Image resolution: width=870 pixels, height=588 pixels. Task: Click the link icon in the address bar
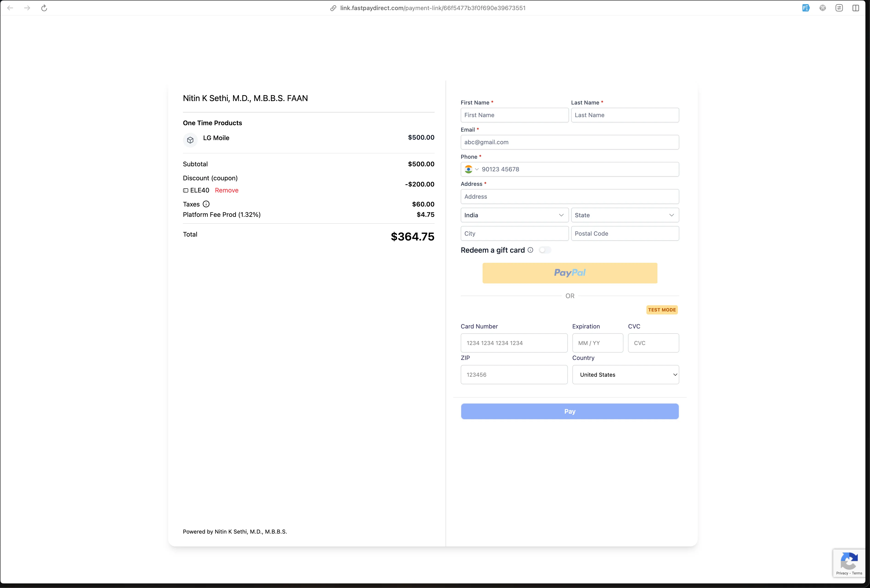pyautogui.click(x=333, y=8)
